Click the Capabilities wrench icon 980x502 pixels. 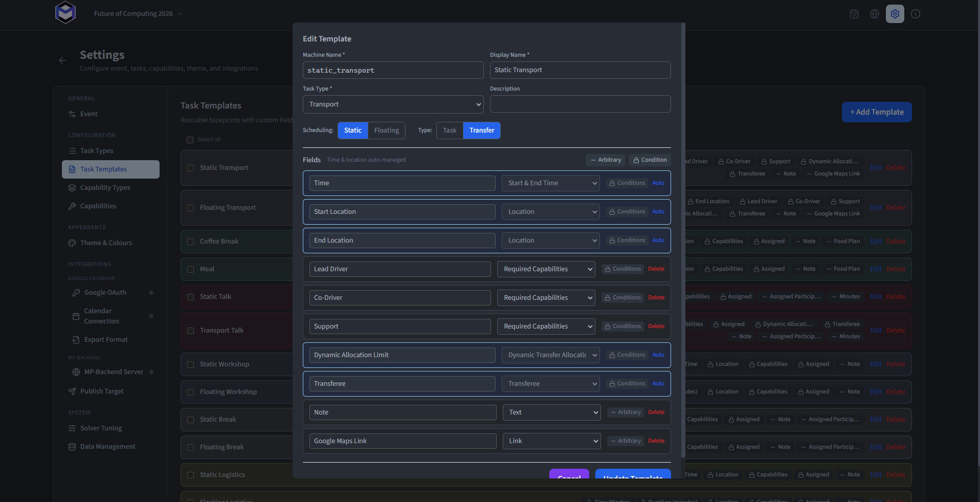click(72, 206)
